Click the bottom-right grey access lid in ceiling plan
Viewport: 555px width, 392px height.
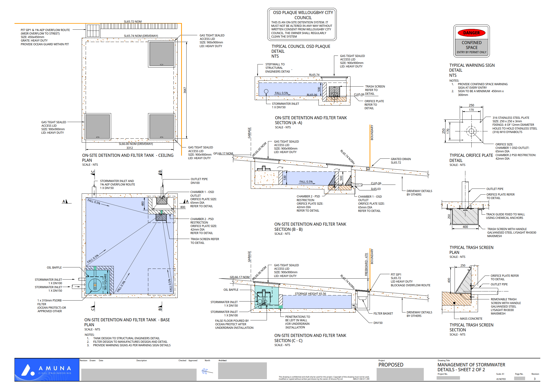(162, 126)
